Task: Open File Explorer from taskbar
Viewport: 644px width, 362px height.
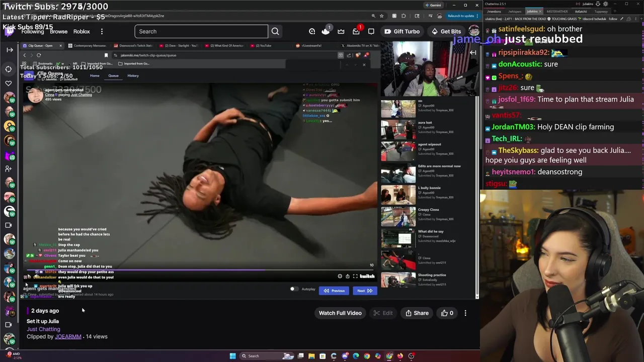Action: click(311, 356)
